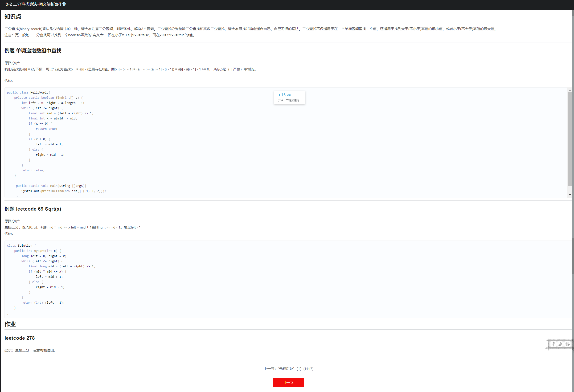Click the 中 Chinese input mode icon
Image resolution: width=574 pixels, height=392 pixels.
pos(553,344)
